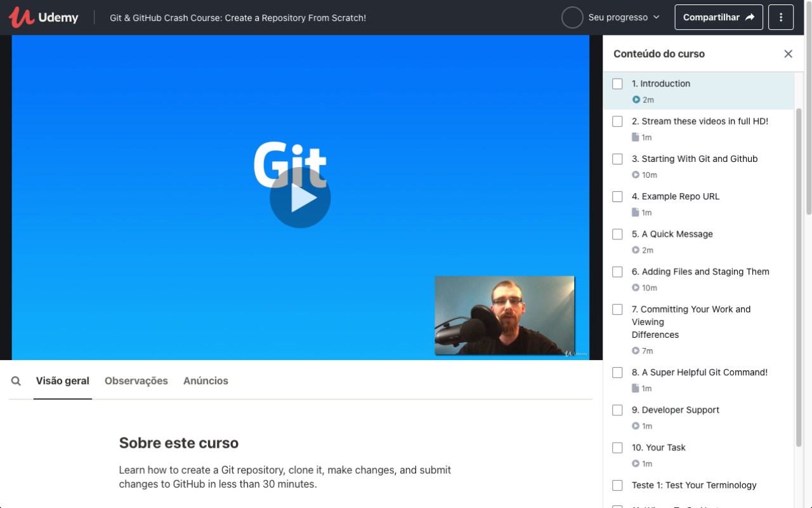Tick the Teste 1 Test Your Terminology checkbox

click(617, 485)
